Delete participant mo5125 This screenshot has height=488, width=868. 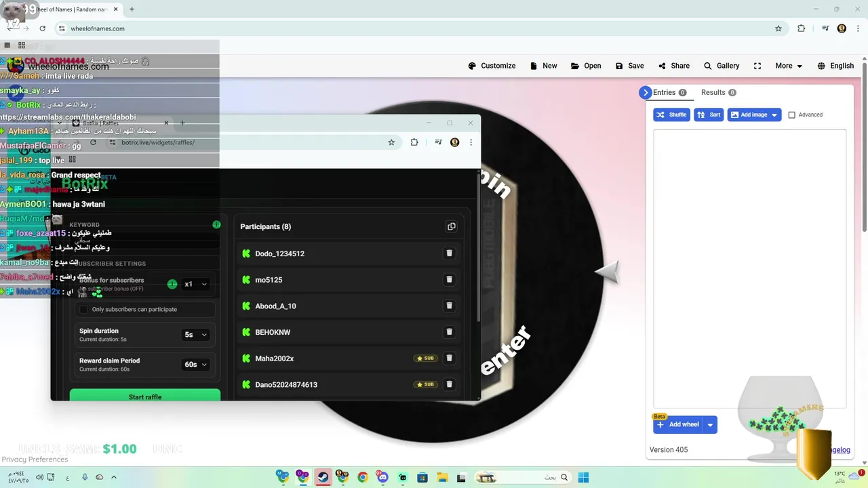point(449,279)
